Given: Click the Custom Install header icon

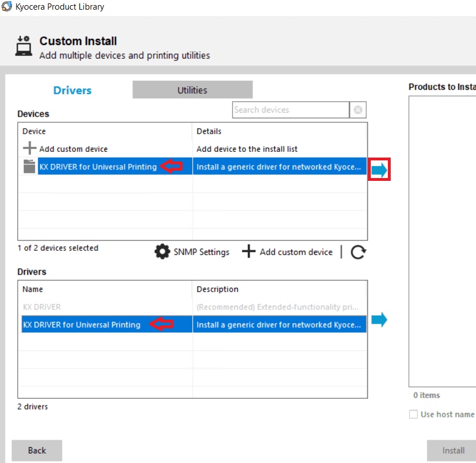Looking at the screenshot, I should click(24, 46).
